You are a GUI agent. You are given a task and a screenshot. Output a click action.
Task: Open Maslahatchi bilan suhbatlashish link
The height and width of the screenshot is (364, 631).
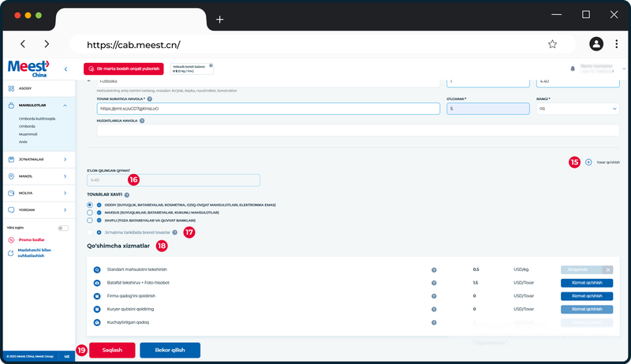tap(34, 253)
